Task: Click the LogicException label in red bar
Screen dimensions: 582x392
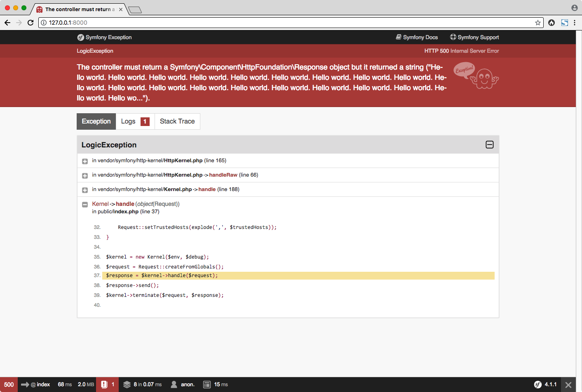Action: (95, 51)
